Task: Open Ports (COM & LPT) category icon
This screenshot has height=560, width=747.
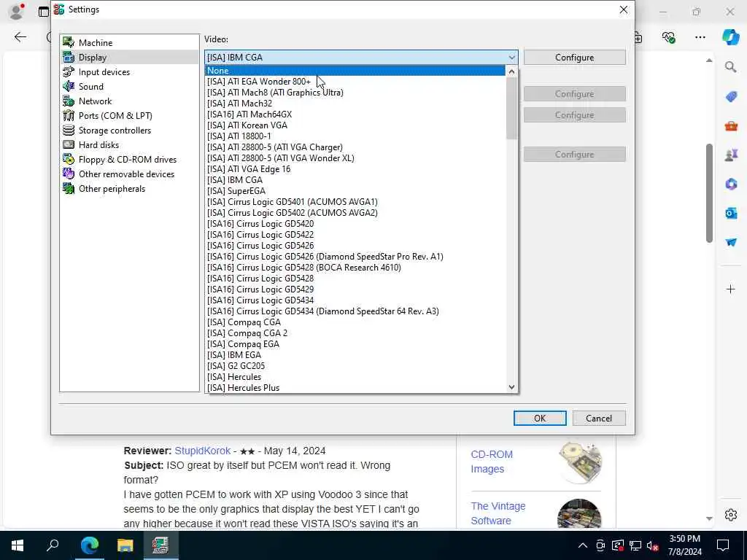Action: click(x=69, y=116)
